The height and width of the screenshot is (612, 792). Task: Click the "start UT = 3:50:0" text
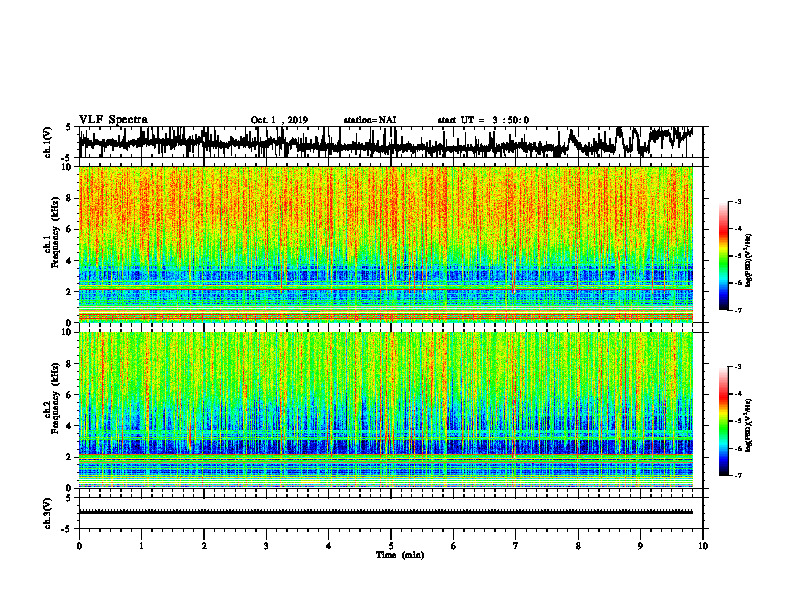[483, 120]
